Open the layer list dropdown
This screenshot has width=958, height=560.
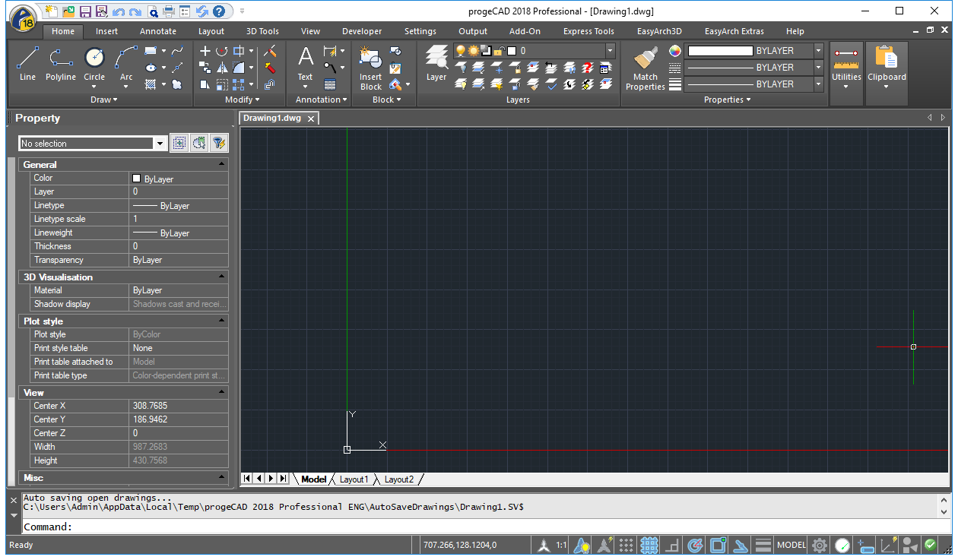(610, 50)
